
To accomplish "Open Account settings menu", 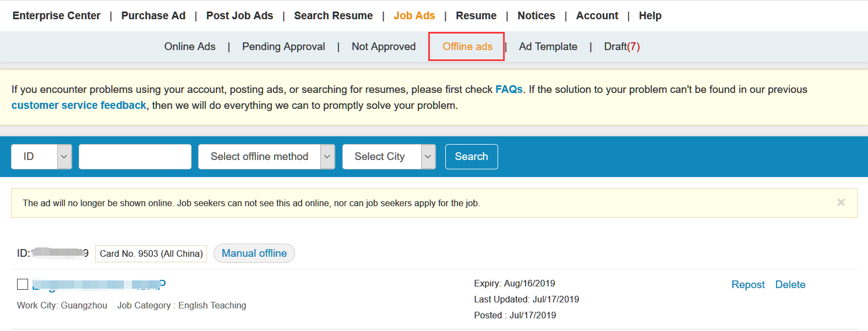I will point(597,15).
